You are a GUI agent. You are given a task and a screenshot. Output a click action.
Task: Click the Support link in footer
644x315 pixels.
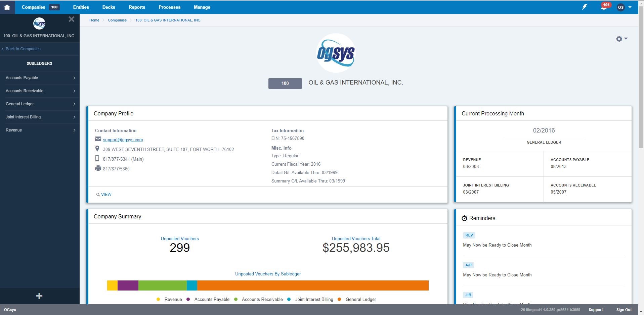pos(596,310)
